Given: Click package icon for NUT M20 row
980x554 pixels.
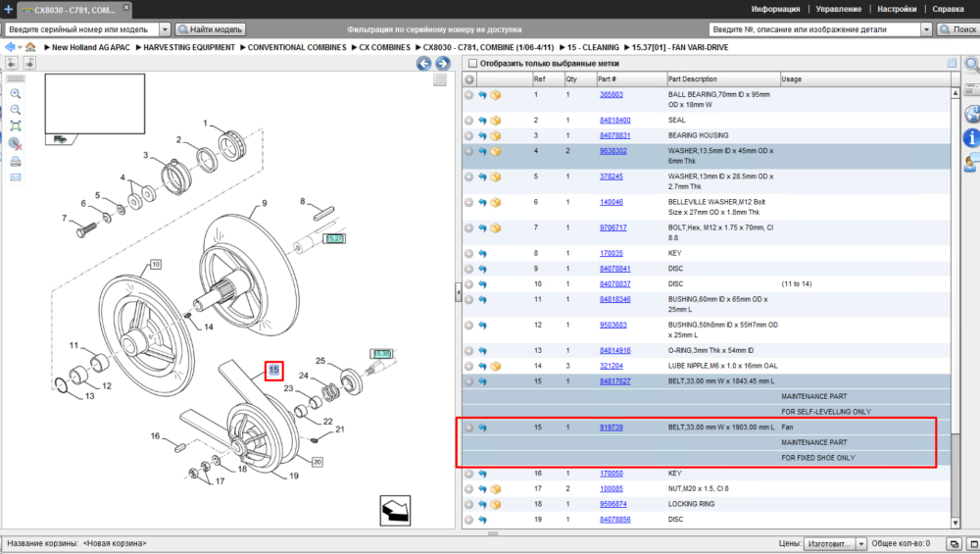Looking at the screenshot, I should (496, 489).
